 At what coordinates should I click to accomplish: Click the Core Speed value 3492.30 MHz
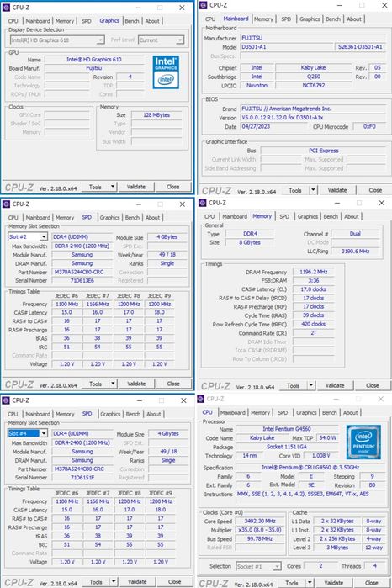coord(260,522)
